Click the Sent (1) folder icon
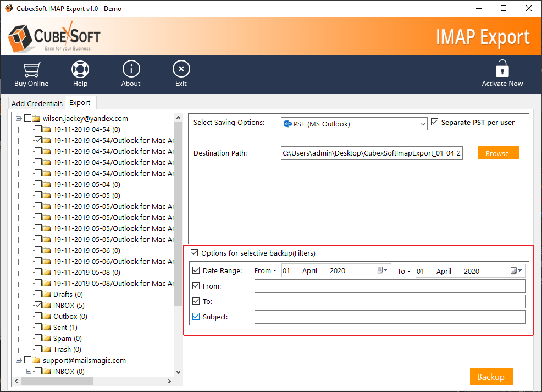 47,327
